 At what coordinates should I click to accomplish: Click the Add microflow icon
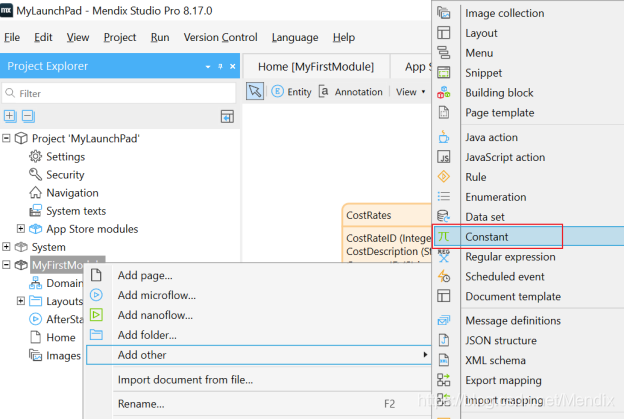[x=96, y=295]
